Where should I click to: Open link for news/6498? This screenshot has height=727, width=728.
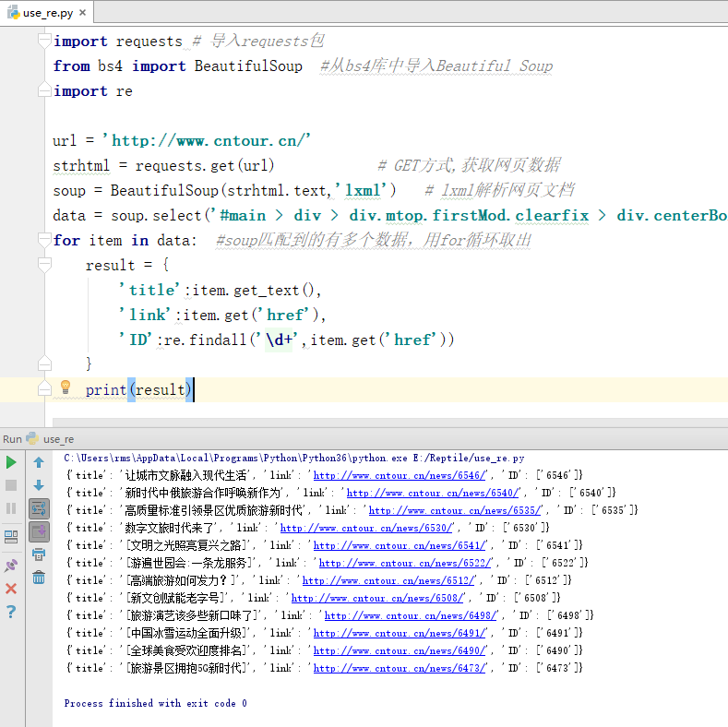click(411, 615)
